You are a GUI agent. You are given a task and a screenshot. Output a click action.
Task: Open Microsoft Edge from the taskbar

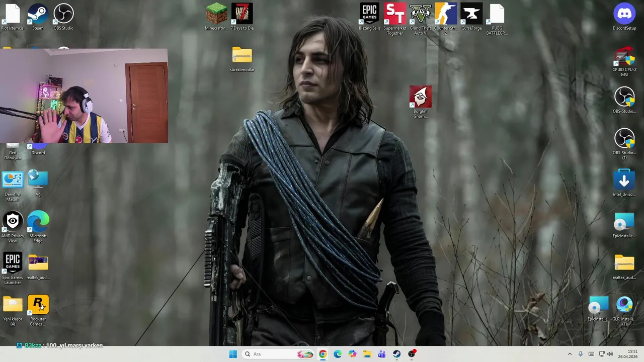[338, 354]
